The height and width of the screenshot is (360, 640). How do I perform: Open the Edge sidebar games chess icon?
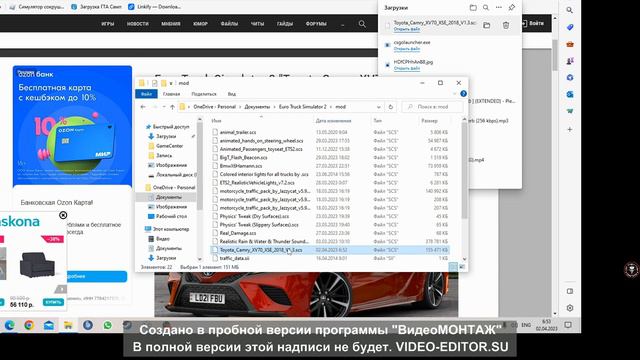coord(570,61)
